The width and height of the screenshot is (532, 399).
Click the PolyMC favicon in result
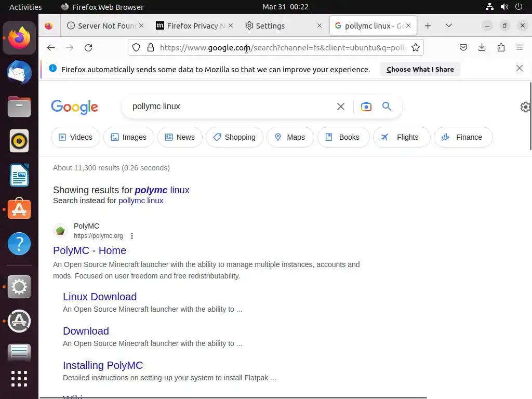tap(60, 231)
